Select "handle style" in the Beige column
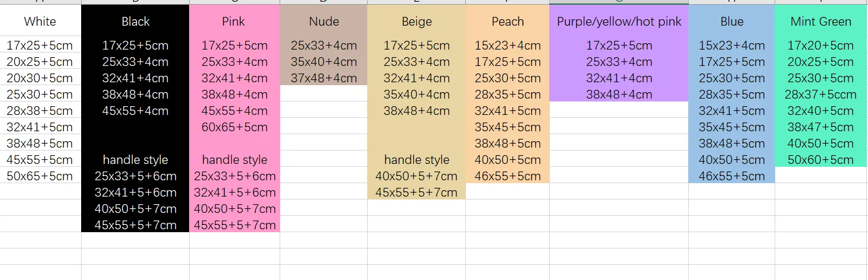This screenshot has width=868, height=280. (416, 160)
